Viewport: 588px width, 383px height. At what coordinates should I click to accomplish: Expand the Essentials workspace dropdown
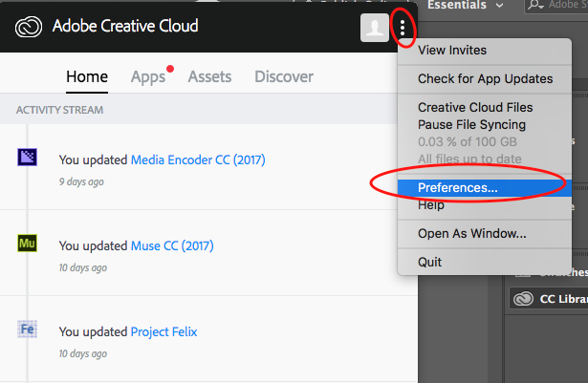(x=500, y=6)
